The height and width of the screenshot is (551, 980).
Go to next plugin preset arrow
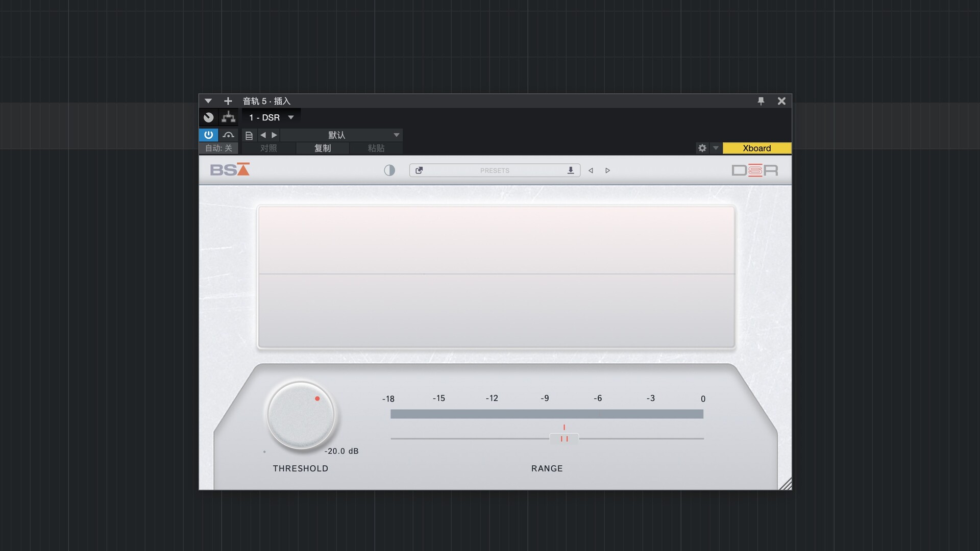pyautogui.click(x=607, y=170)
